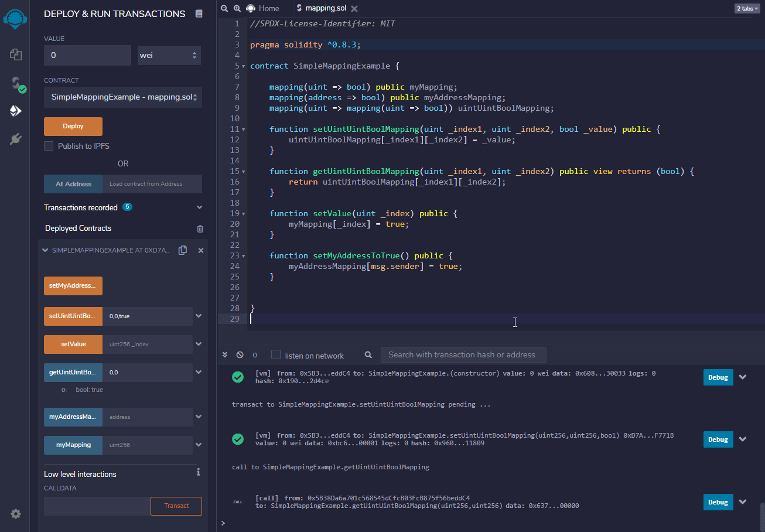This screenshot has height=532, width=765.
Task: Click the At Address button
Action: pos(73,184)
